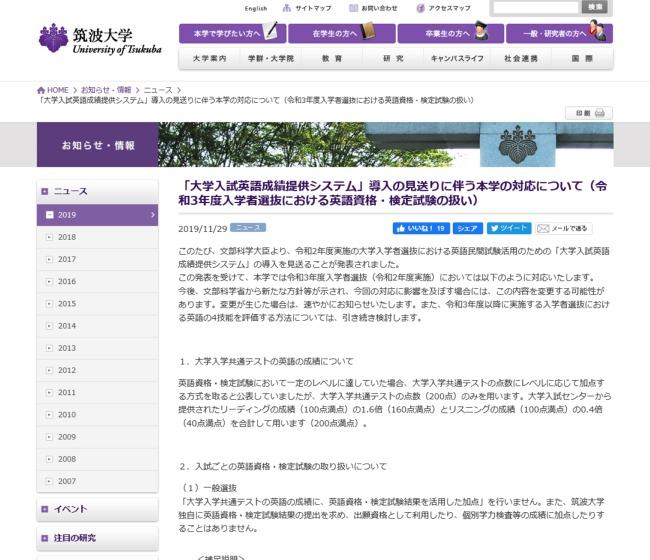650x560 pixels.
Task: Open the アクセスマップ access map icon link
Action: 444,8
